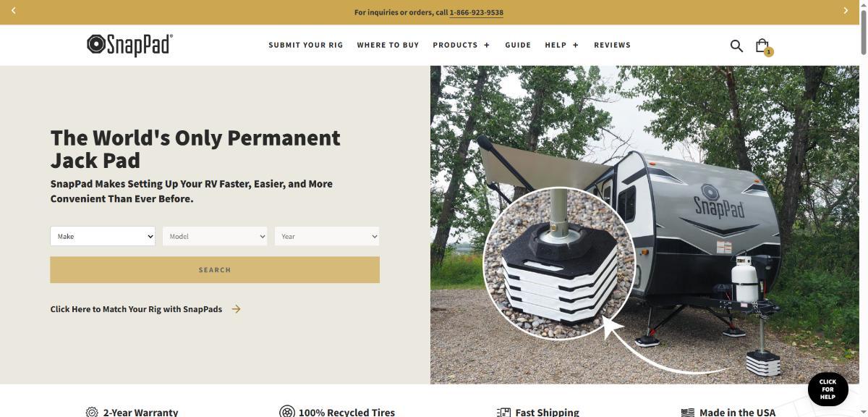868x417 pixels.
Task: Click the page vertical scrollbar
Action: tap(863, 208)
